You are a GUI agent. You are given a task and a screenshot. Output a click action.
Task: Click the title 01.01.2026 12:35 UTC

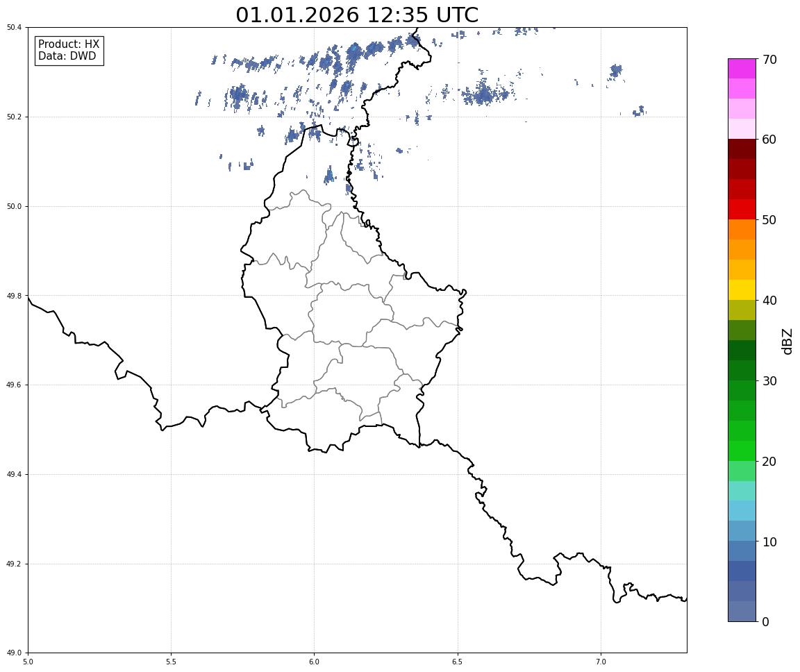(357, 15)
